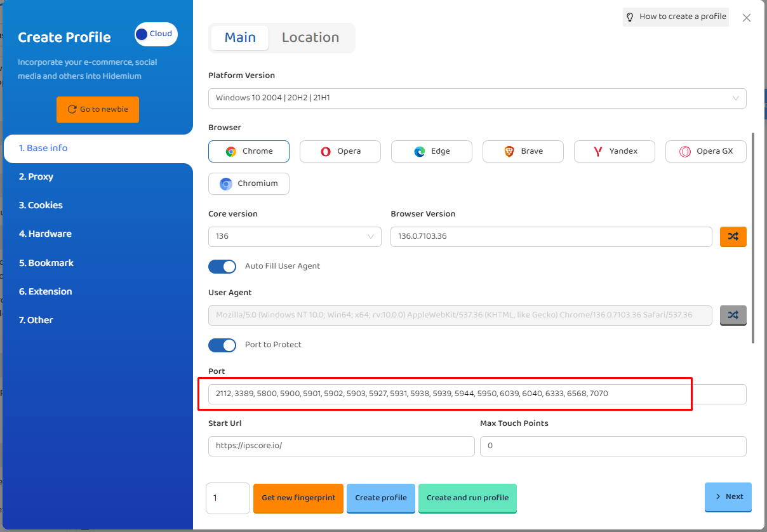This screenshot has height=532, width=767.
Task: Choose the Yandex browser option
Action: point(615,151)
